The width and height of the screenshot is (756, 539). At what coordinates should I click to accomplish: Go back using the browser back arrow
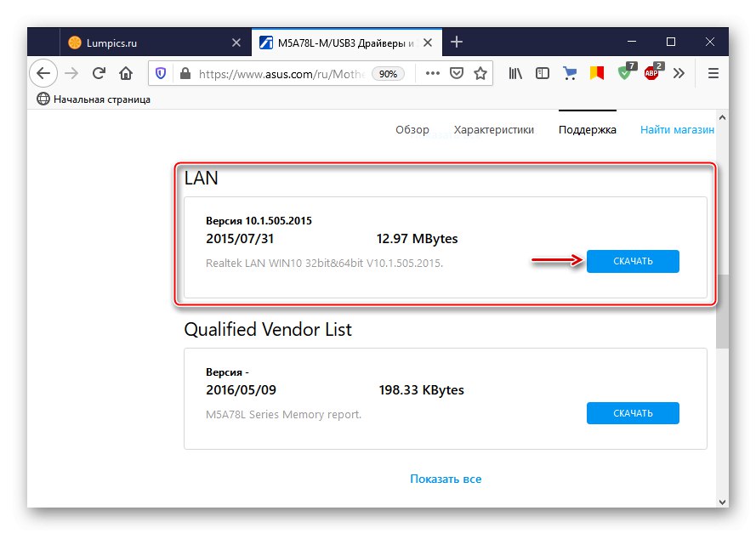point(43,73)
